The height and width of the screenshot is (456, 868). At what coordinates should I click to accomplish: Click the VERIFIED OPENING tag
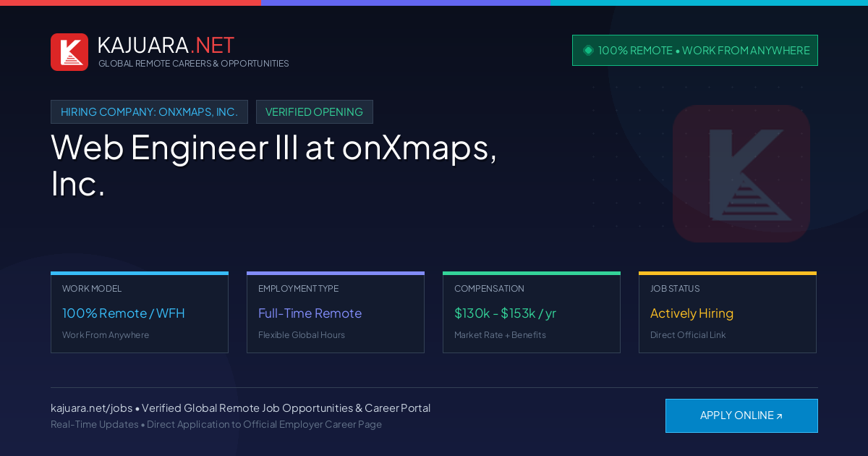click(315, 112)
